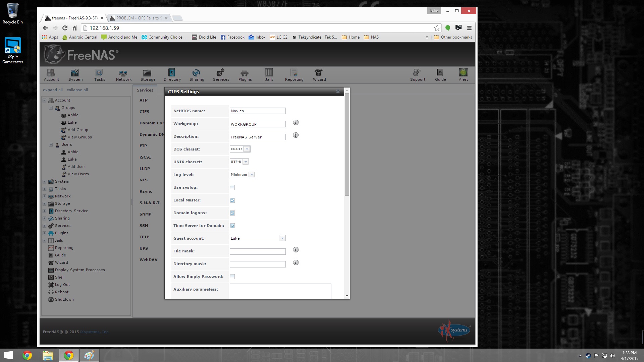Open Other bookmarks folder
The image size is (644, 362).
[453, 37]
